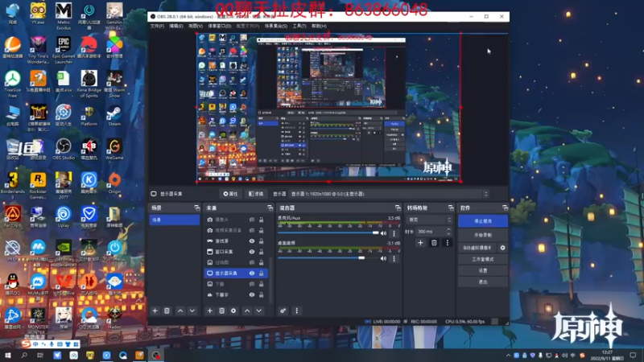The image size is (644, 362).
Task: Click the start virtual camera button
Action: 477,248
